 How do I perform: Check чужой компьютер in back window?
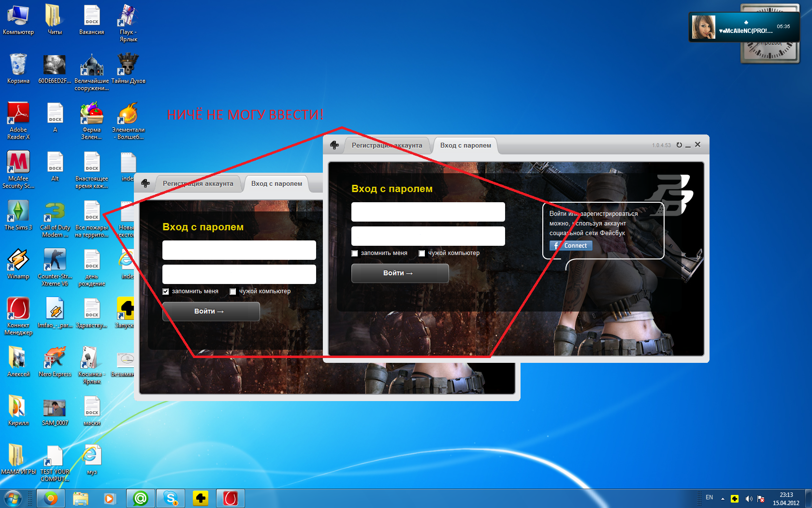pos(232,291)
